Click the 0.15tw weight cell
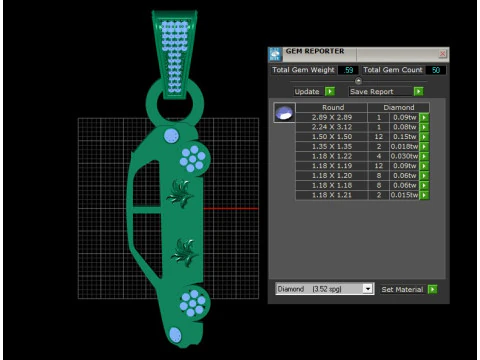480x360 pixels. coord(404,137)
